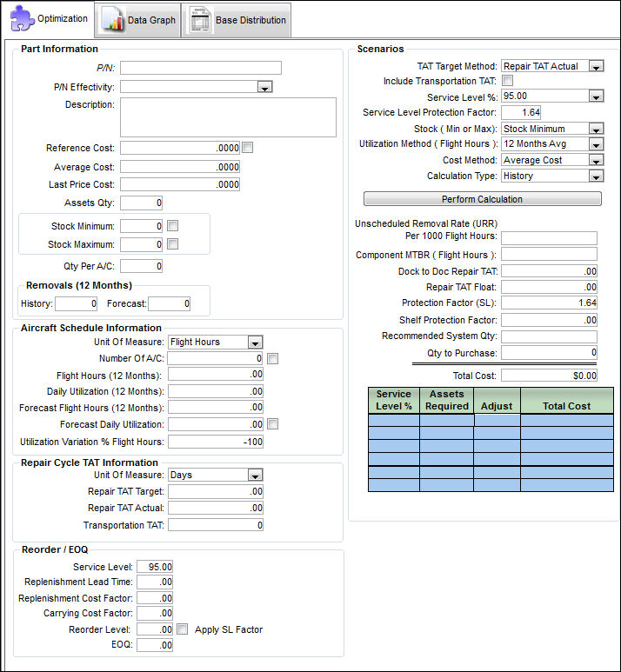Viewport: 621px width, 672px height.
Task: Toggle the Forecast Daily Utilization checkbox
Action: (x=272, y=424)
